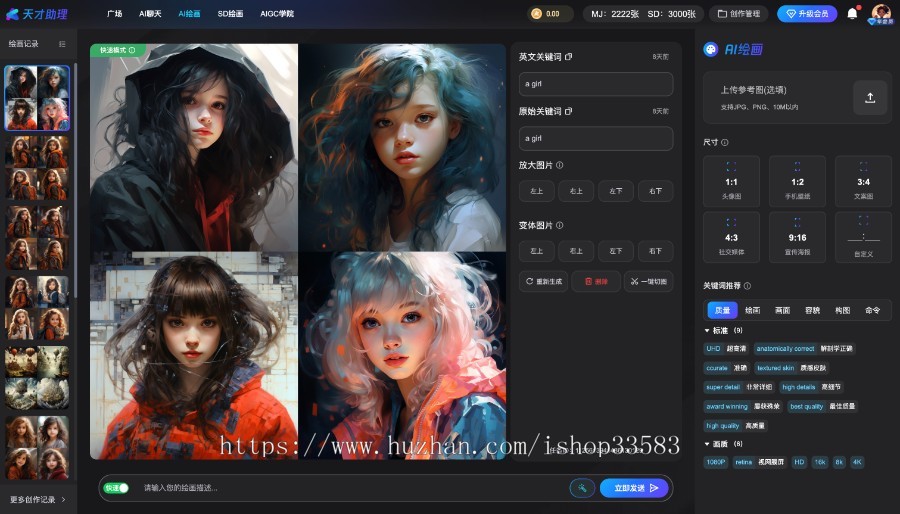Show info for 关键词推荐
Viewport: 900px width, 514px height.
pyautogui.click(x=747, y=286)
